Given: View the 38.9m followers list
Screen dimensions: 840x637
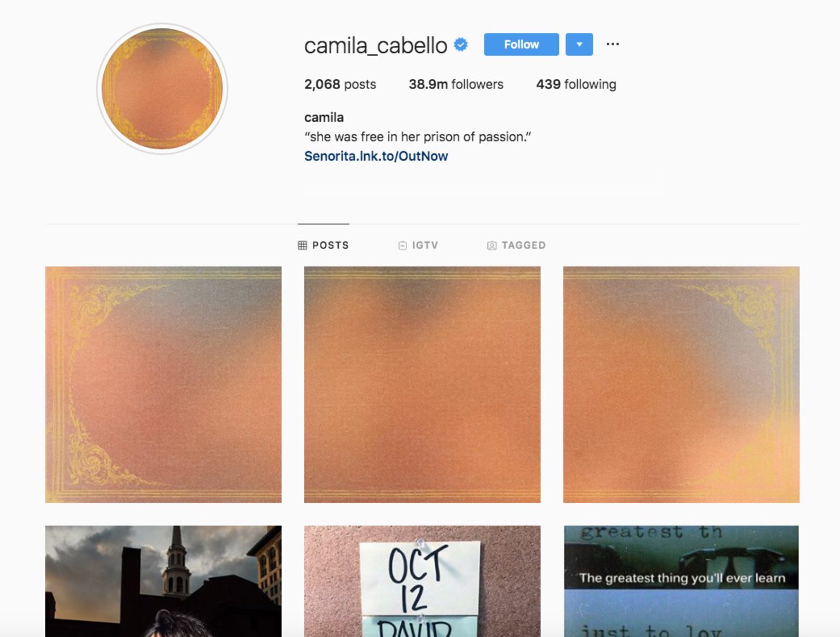Looking at the screenshot, I should coord(456,85).
